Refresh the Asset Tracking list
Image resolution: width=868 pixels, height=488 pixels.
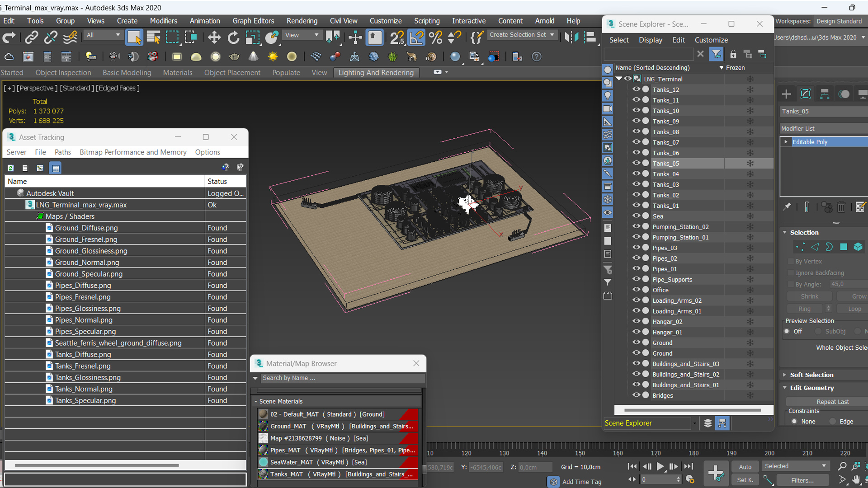click(x=10, y=168)
